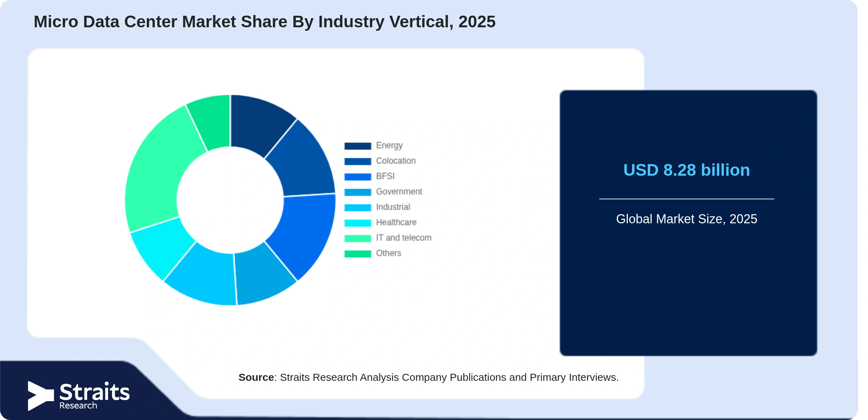
Task: Select the 'Others' legend label
Action: click(x=388, y=253)
